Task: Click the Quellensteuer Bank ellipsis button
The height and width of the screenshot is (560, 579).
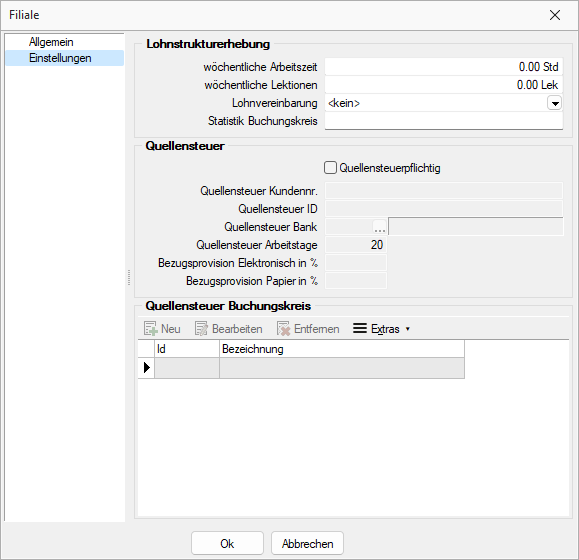Action: click(x=380, y=227)
